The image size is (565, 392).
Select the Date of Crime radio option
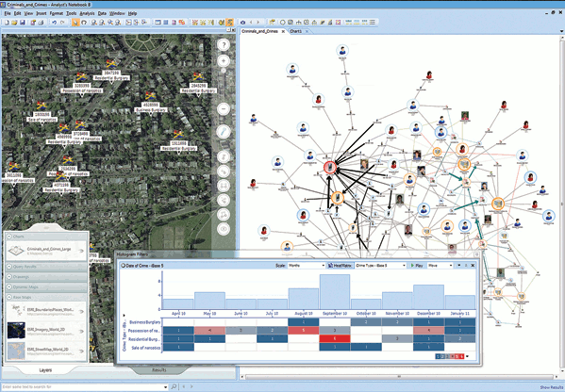(x=124, y=266)
